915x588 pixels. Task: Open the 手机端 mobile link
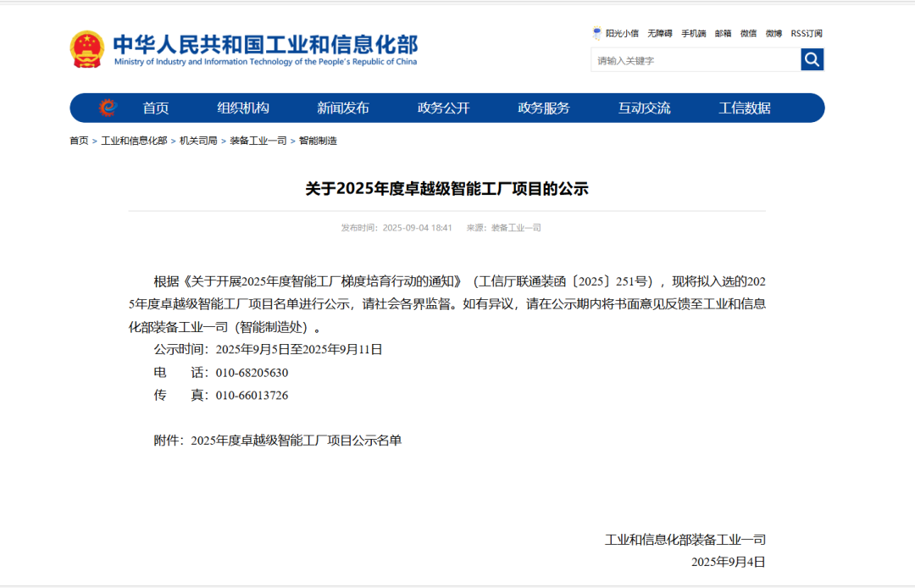click(x=693, y=34)
